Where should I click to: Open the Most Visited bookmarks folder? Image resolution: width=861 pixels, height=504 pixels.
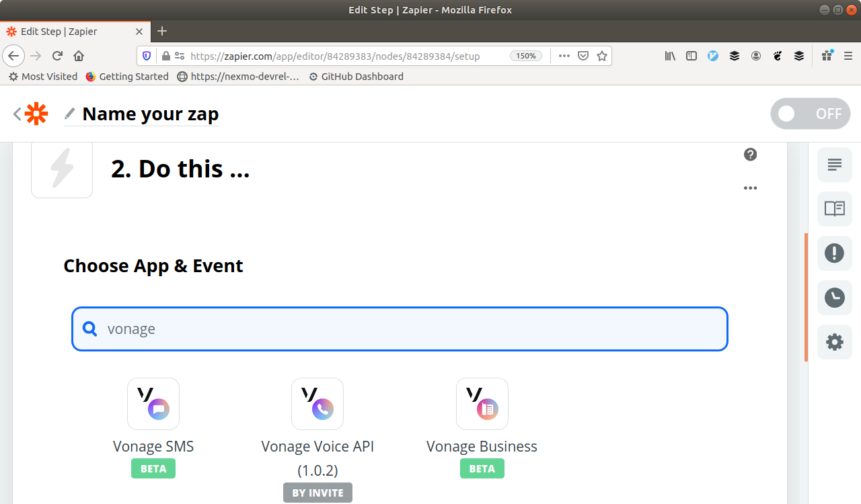point(42,77)
